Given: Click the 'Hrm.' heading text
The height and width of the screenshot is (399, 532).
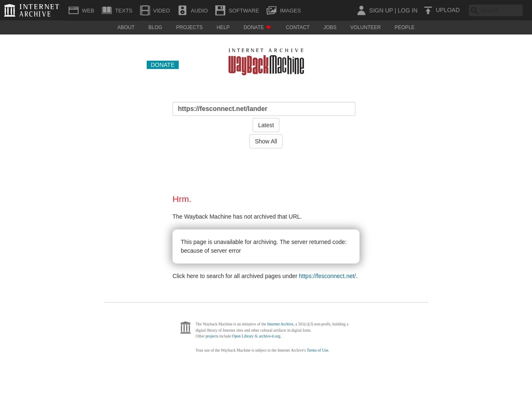Looking at the screenshot, I should (182, 199).
